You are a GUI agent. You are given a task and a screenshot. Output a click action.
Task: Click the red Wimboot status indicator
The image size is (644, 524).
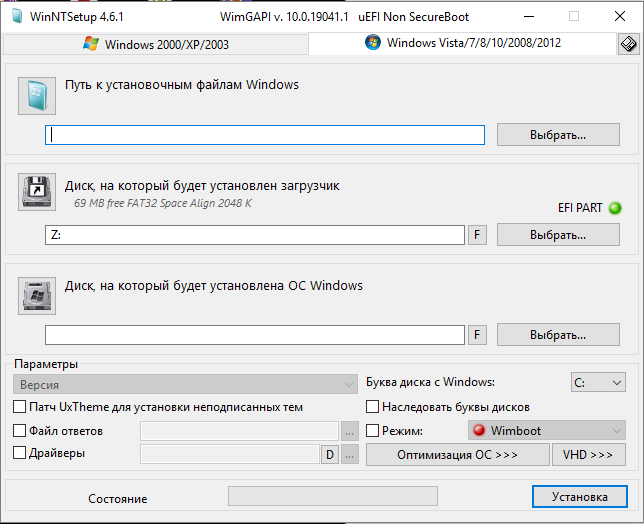click(x=479, y=430)
